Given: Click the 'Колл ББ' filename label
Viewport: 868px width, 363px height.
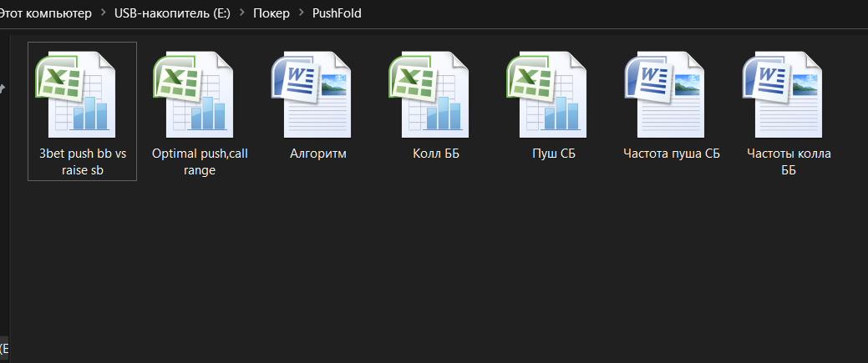Looking at the screenshot, I should coord(436,154).
